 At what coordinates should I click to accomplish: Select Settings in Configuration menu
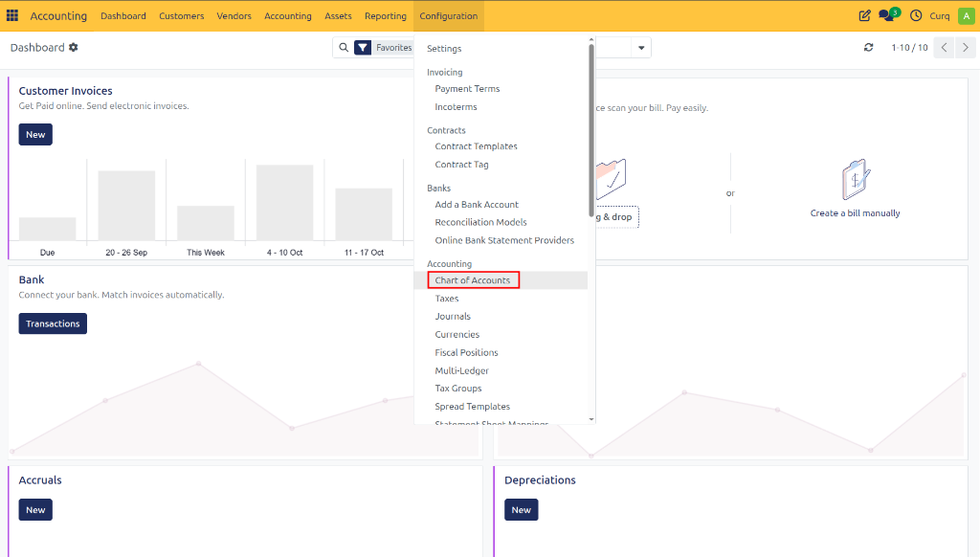coord(444,48)
